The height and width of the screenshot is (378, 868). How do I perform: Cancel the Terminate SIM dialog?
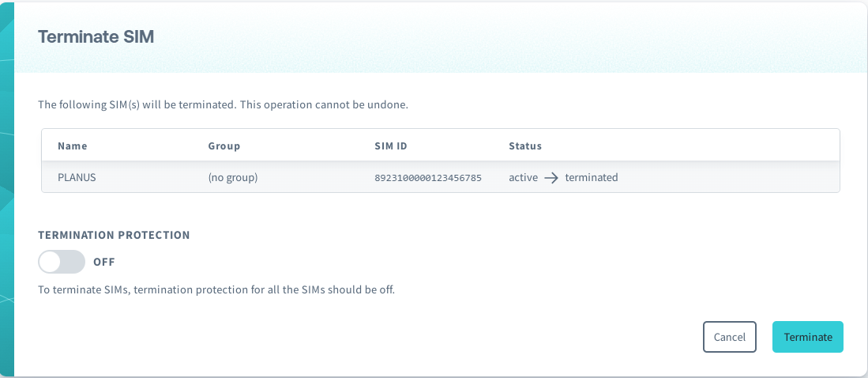coord(729,337)
